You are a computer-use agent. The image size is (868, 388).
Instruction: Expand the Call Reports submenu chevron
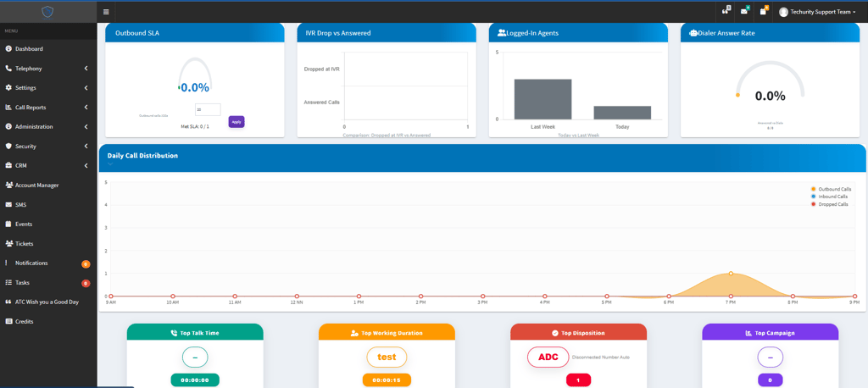[x=86, y=108]
